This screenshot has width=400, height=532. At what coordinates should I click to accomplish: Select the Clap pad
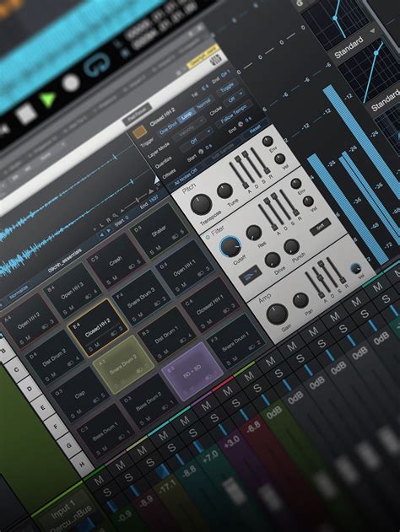click(x=80, y=398)
